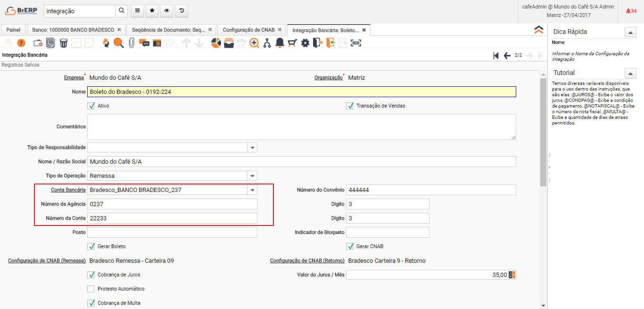Click the Número do Convênio input field
The image size is (644, 309).
click(x=430, y=190)
